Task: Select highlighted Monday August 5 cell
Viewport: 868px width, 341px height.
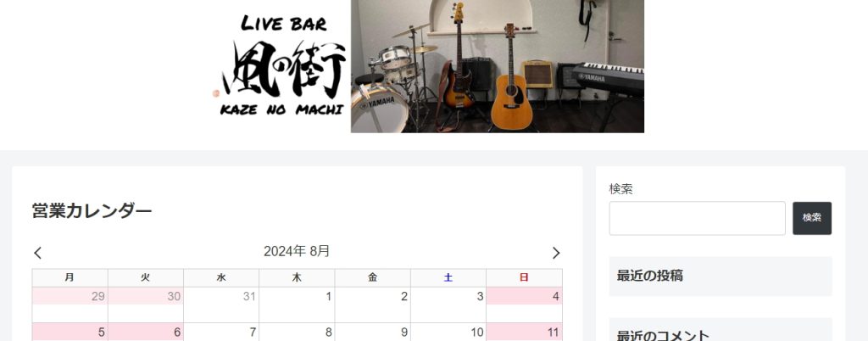Action: coord(70,333)
